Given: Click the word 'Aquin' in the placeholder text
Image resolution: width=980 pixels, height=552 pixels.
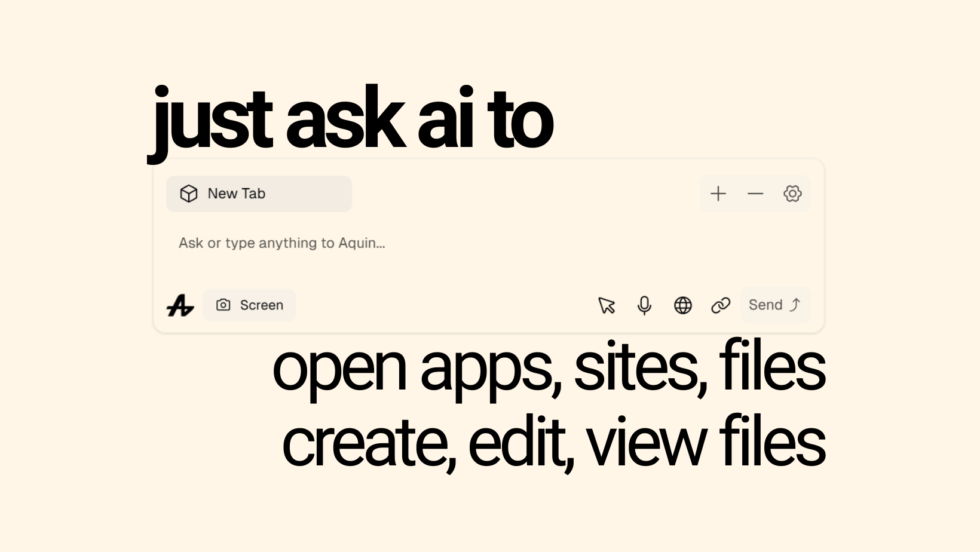Looking at the screenshot, I should point(361,243).
